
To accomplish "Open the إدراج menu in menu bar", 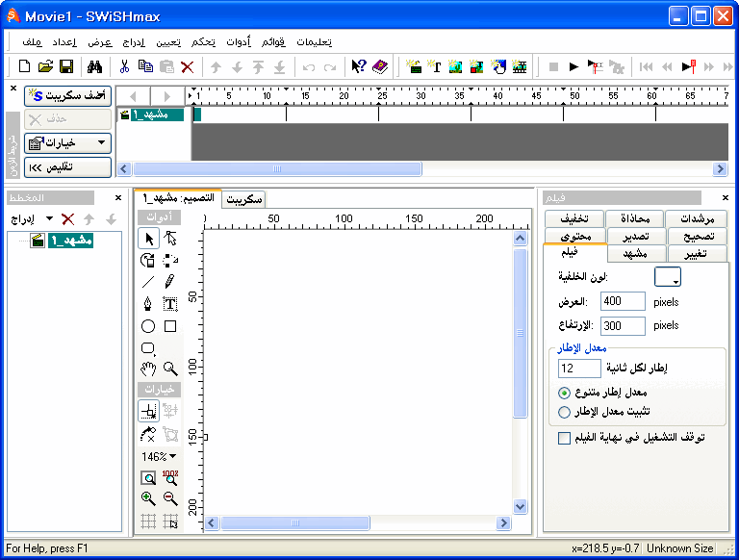I will (x=134, y=42).
